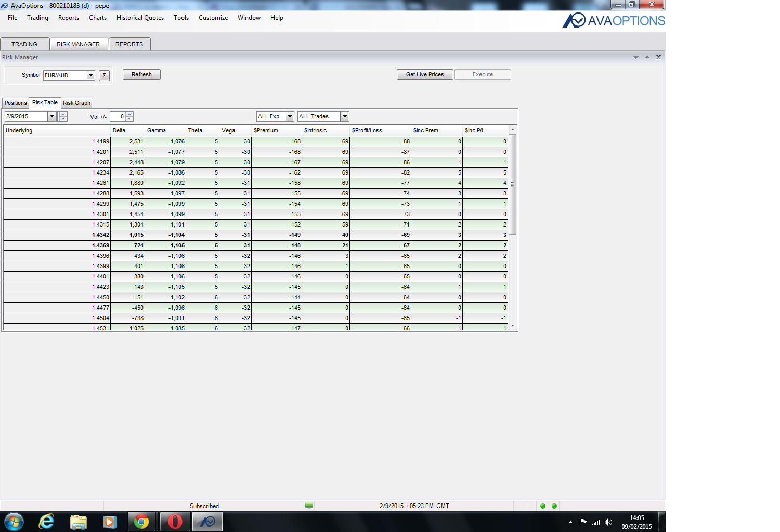The image size is (780, 532).
Task: Click the risk table vertical scrollbar thumb
Action: coord(513,184)
